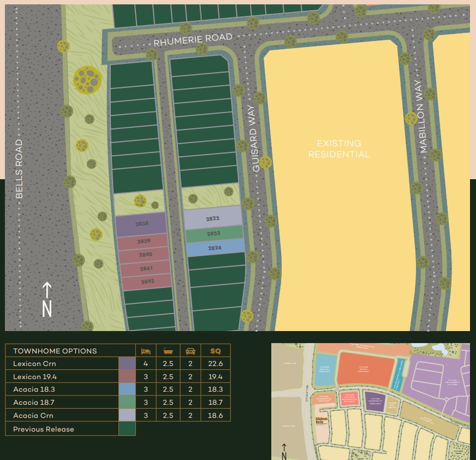The height and width of the screenshot is (460, 476).
Task: Click the Acacia 18.7 row name
Action: coord(34,403)
